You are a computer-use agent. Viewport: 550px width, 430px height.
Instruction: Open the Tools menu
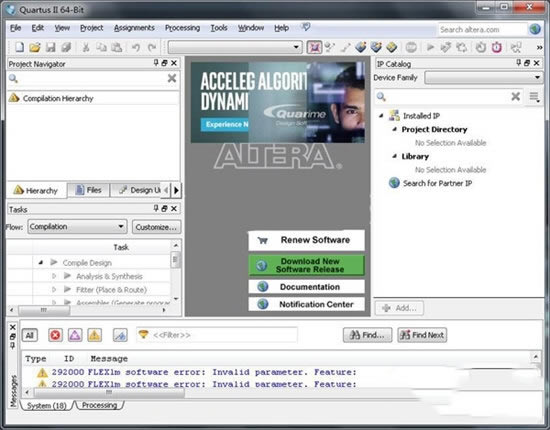pyautogui.click(x=219, y=28)
